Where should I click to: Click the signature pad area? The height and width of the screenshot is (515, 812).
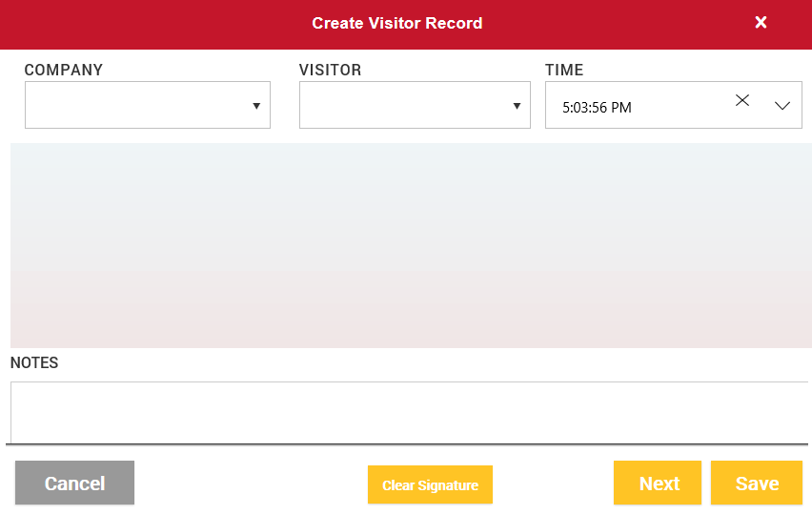point(410,245)
